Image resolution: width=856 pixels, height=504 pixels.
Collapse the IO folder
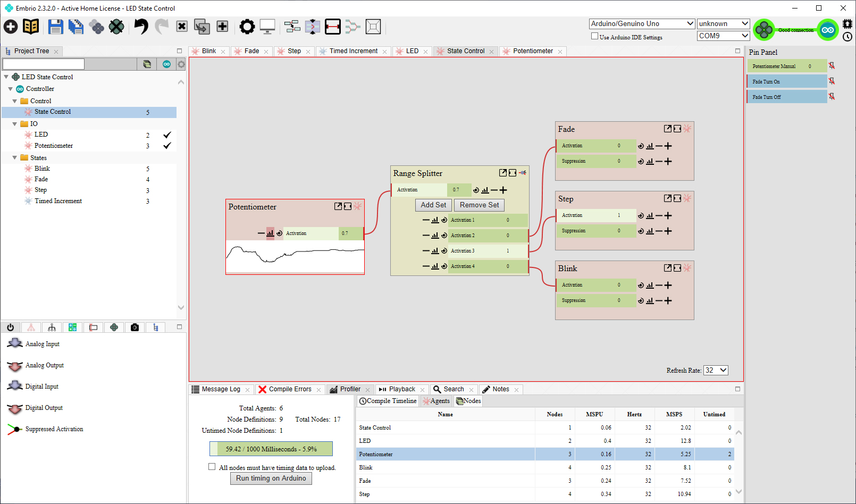pos(14,124)
